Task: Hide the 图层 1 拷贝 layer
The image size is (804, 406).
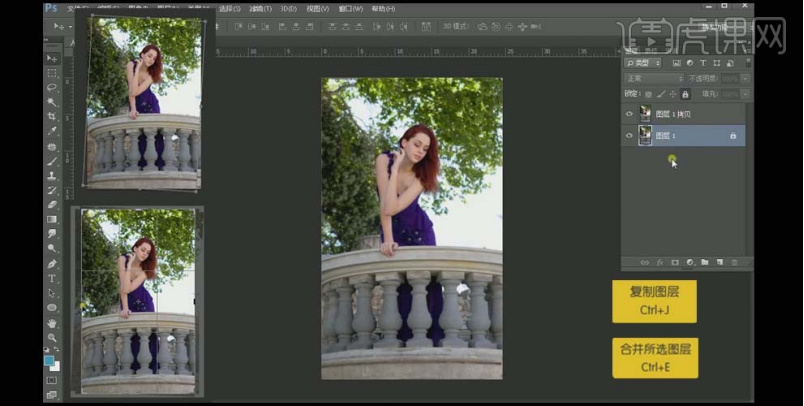Action: tap(629, 114)
